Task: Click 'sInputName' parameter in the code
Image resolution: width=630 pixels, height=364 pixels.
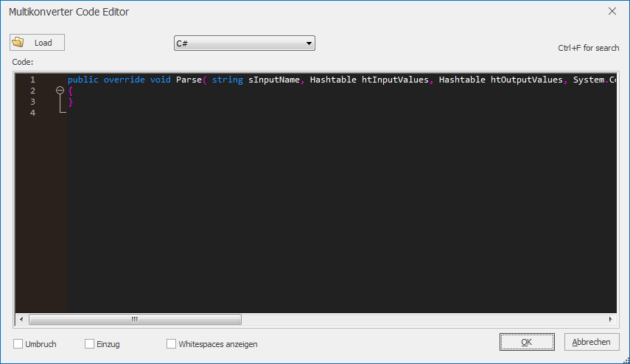Action: [274, 80]
